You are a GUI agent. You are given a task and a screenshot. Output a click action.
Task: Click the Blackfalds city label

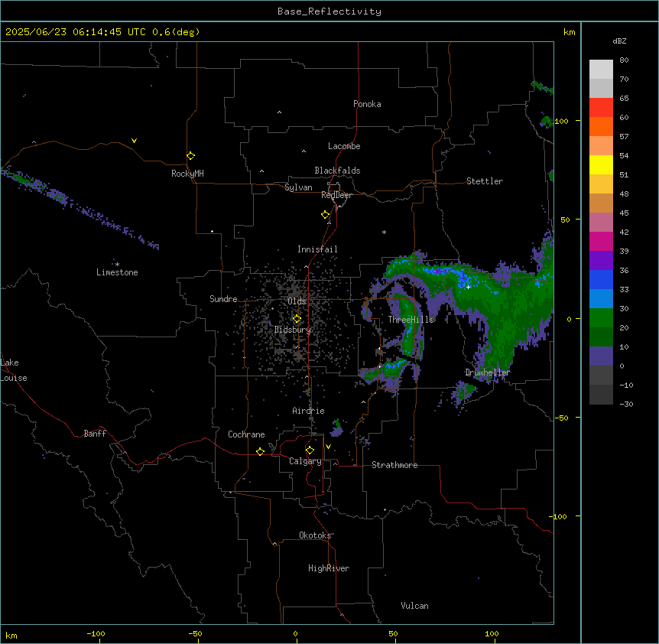[x=337, y=171]
